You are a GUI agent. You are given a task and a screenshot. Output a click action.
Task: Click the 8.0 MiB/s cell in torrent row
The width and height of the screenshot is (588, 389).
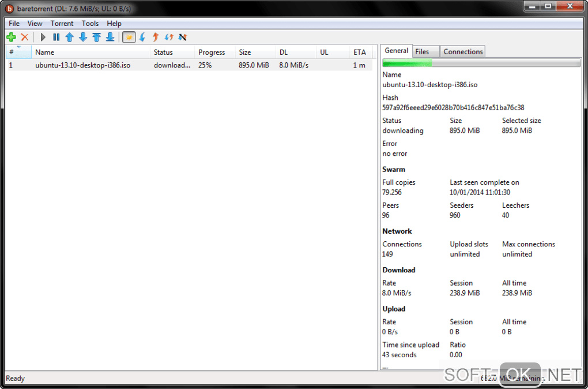pos(293,65)
